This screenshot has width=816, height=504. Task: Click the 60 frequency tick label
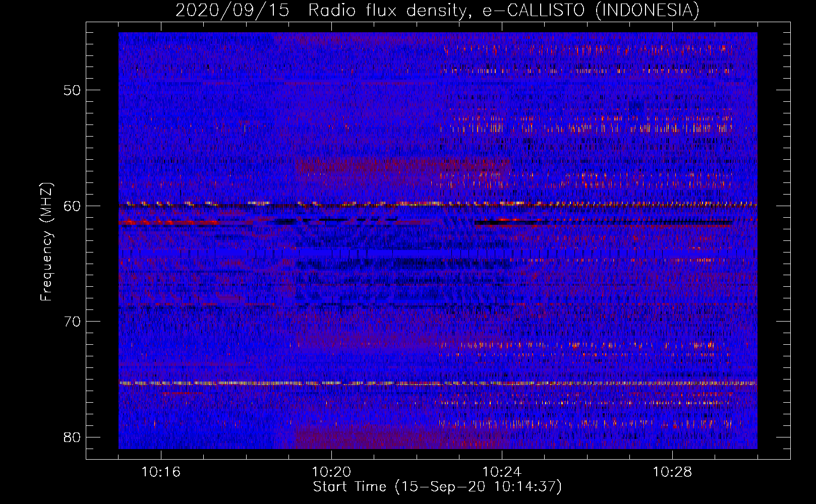pos(72,206)
